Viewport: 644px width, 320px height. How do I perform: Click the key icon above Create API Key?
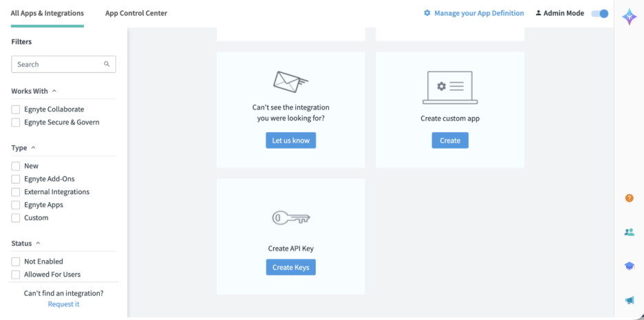pos(291,217)
